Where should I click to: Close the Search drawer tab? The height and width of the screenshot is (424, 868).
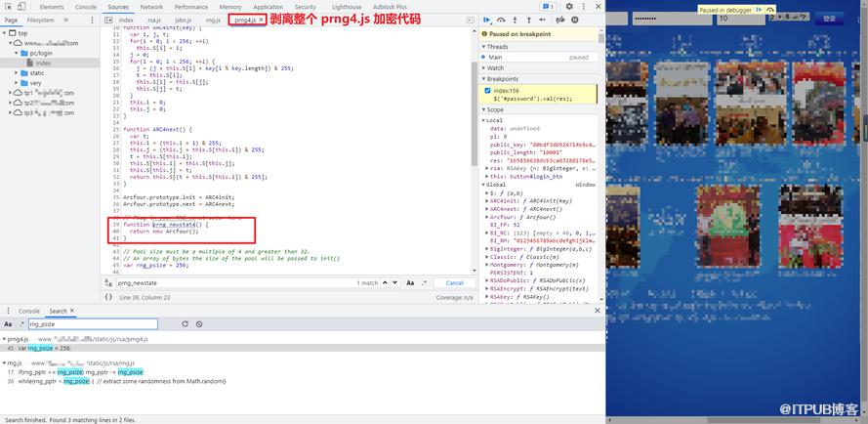[72, 311]
